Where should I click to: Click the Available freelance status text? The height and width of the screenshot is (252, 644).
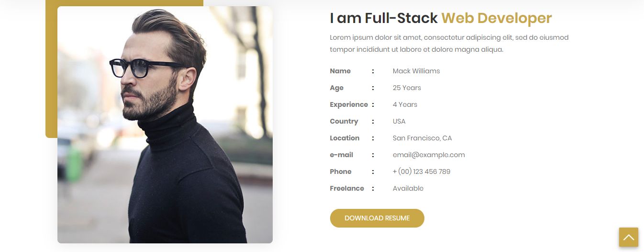tap(408, 188)
